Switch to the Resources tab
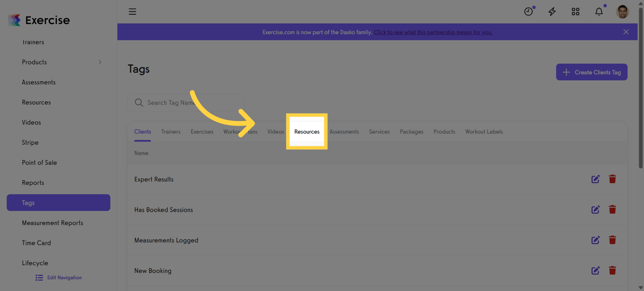This screenshot has height=291, width=644. click(x=306, y=131)
